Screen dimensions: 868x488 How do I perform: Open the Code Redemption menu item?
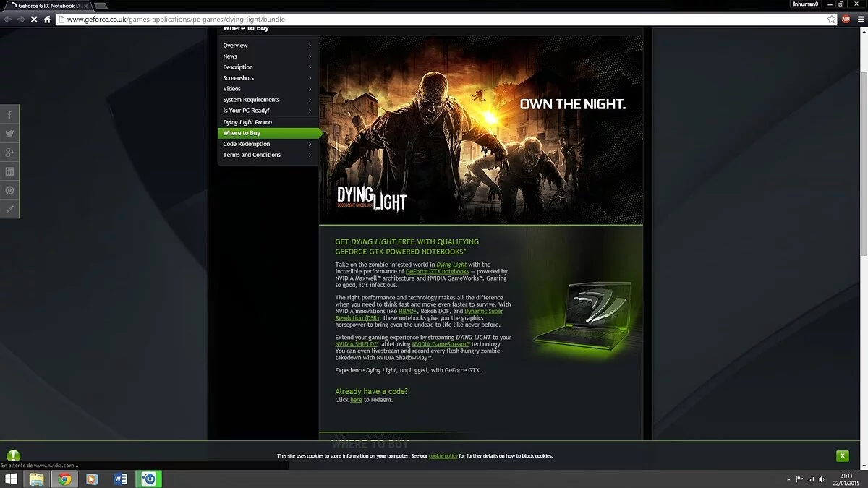coord(268,144)
